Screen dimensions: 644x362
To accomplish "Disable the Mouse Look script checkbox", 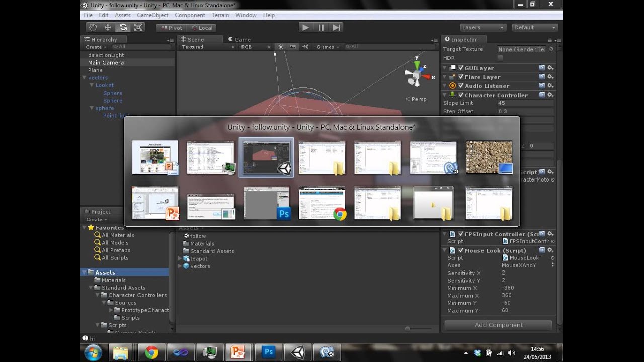I will click(461, 250).
